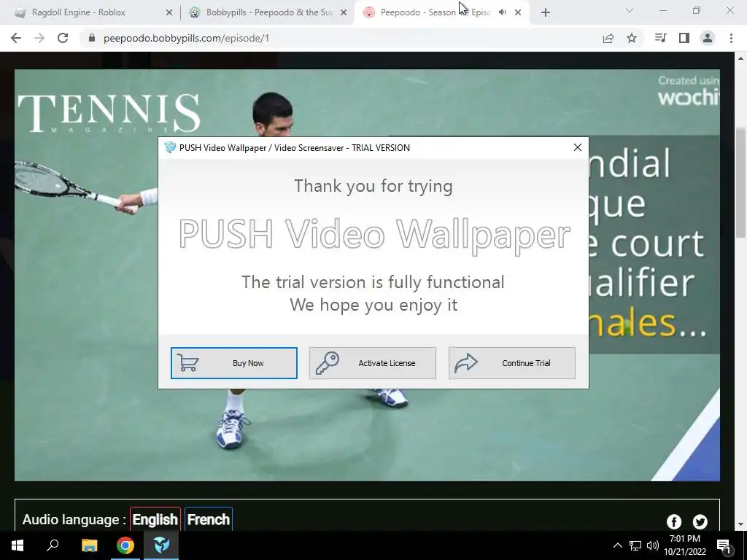Click the Buy Now button
The height and width of the screenshot is (560, 747).
point(234,363)
